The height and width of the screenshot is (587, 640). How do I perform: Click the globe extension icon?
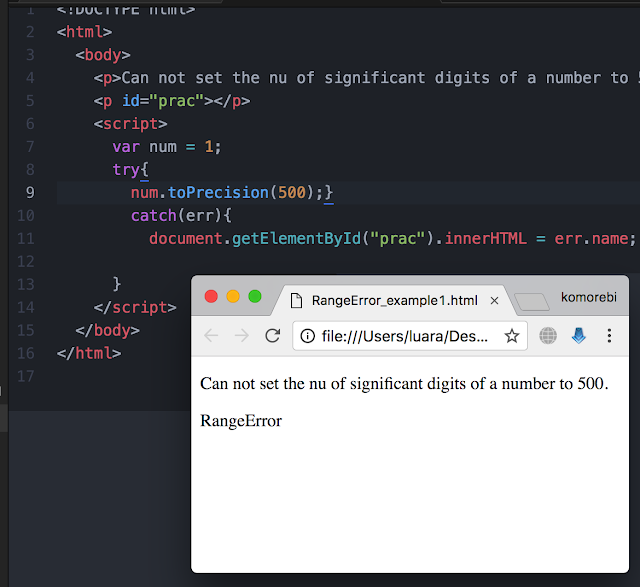pyautogui.click(x=548, y=336)
